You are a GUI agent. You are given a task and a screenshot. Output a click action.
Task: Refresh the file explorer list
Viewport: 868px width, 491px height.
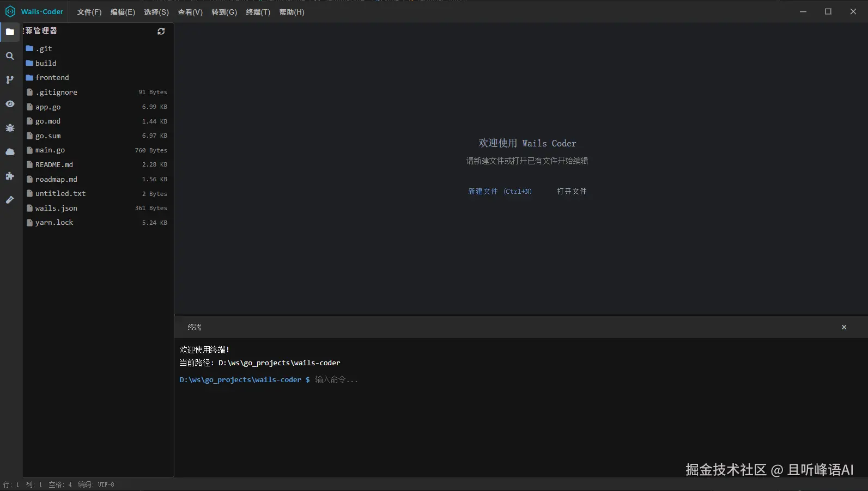(x=161, y=32)
